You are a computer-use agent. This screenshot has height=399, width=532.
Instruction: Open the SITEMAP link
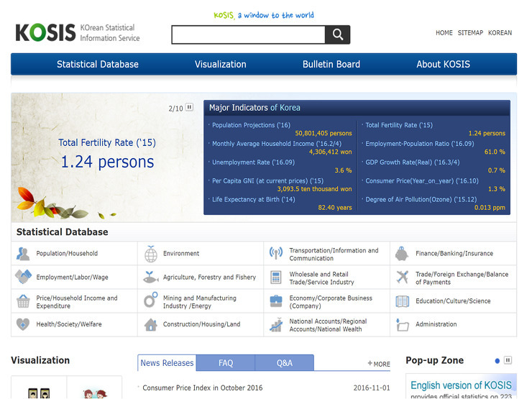(x=470, y=33)
